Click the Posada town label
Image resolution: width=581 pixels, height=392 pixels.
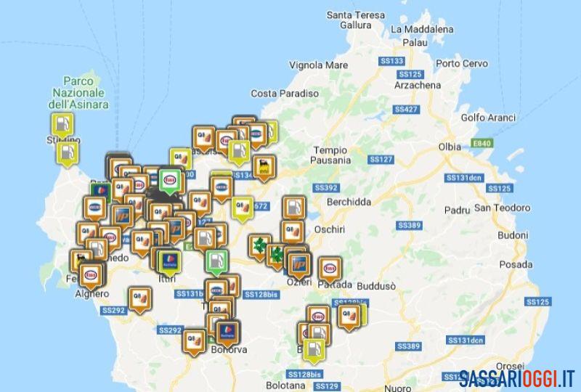pos(516,264)
